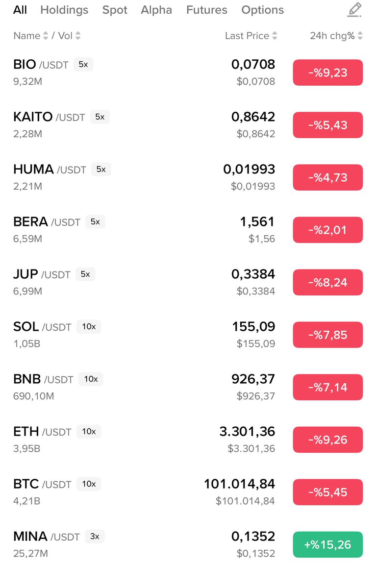The width and height of the screenshot is (376, 588).
Task: Toggle MINA change badge +%15,26
Action: coord(327,544)
